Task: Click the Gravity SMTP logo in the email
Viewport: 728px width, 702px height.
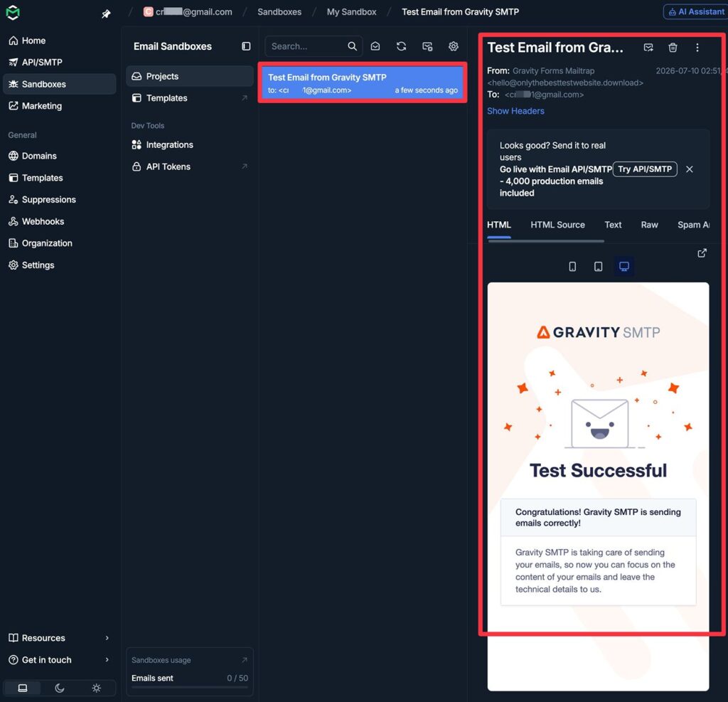Action: coord(599,332)
